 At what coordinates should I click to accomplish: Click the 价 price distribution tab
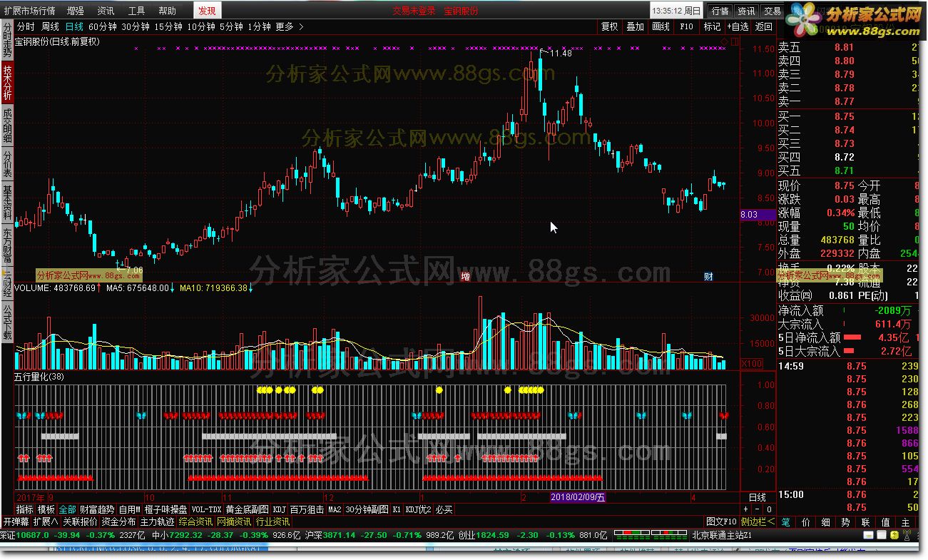click(805, 522)
